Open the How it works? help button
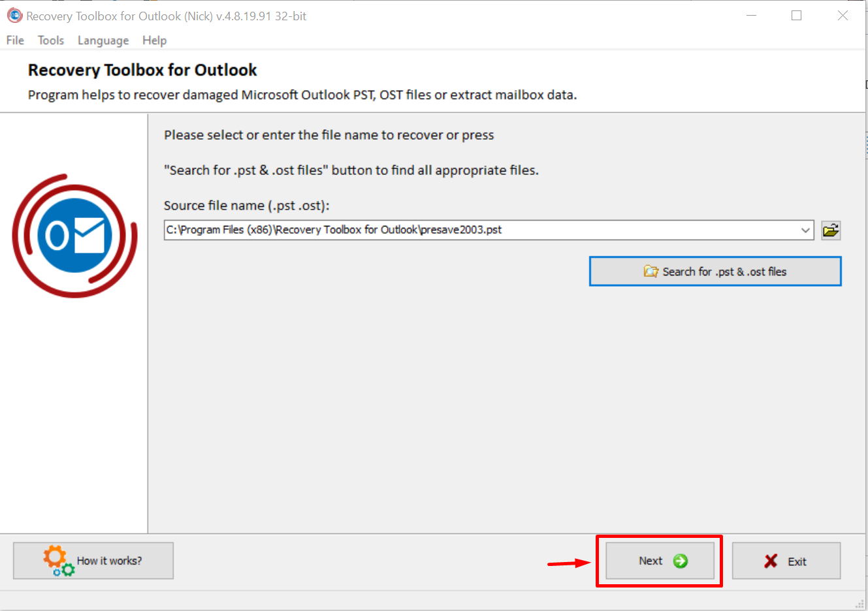This screenshot has width=868, height=611. tap(93, 561)
